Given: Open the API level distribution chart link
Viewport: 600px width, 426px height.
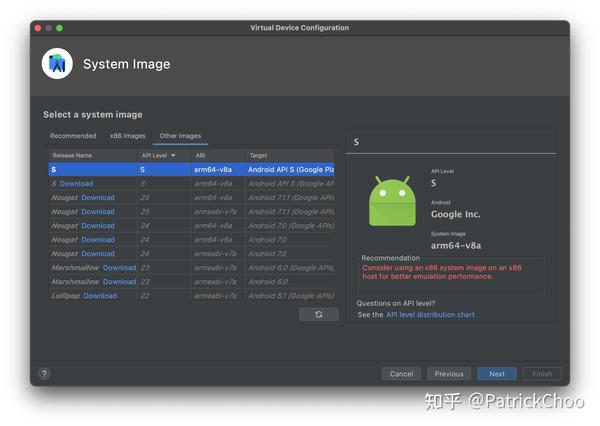Looking at the screenshot, I should pos(430,315).
